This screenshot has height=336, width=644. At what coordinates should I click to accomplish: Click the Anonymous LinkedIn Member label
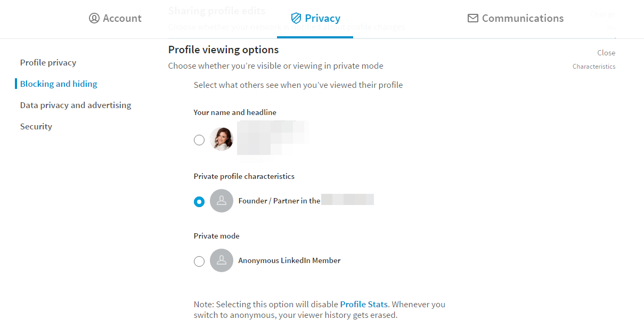pyautogui.click(x=289, y=260)
